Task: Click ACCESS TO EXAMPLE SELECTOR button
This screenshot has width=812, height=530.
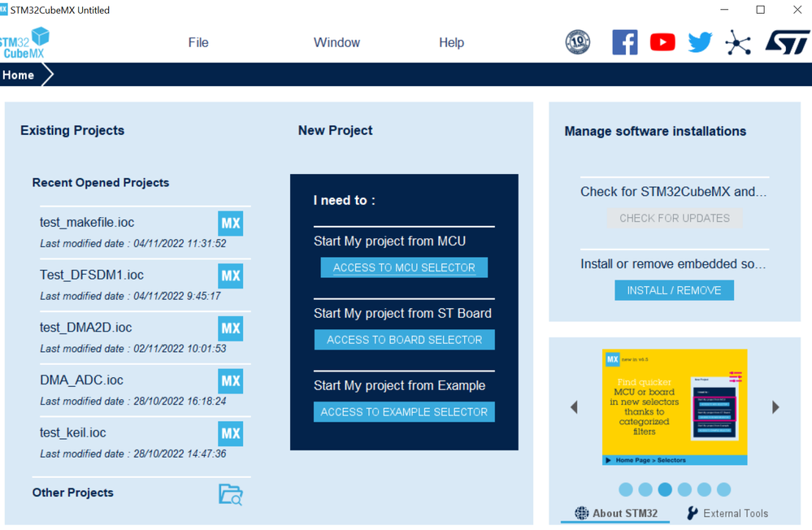Action: click(404, 412)
